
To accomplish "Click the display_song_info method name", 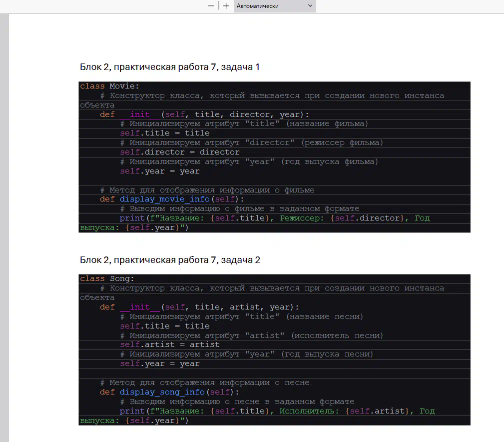I will point(162,392).
